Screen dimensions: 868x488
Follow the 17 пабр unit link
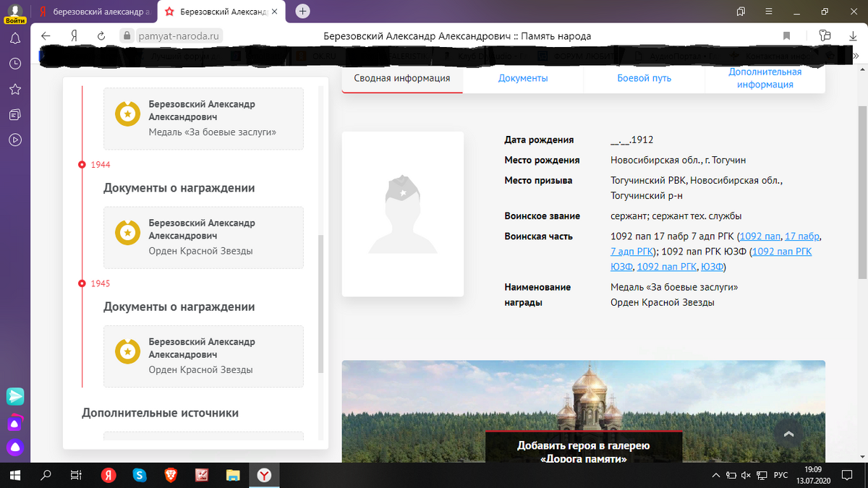(802, 236)
